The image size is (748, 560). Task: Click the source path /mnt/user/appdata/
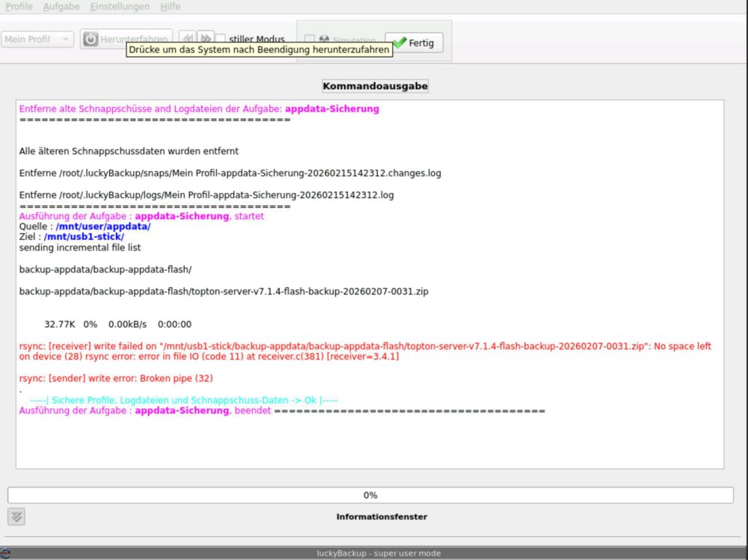(103, 227)
